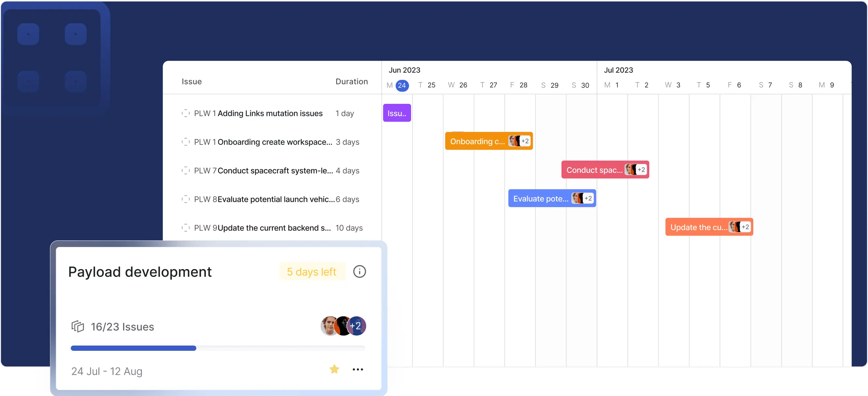Toggle status circle for Evaluate potential launch vehicle
The image size is (868, 396).
(x=186, y=199)
